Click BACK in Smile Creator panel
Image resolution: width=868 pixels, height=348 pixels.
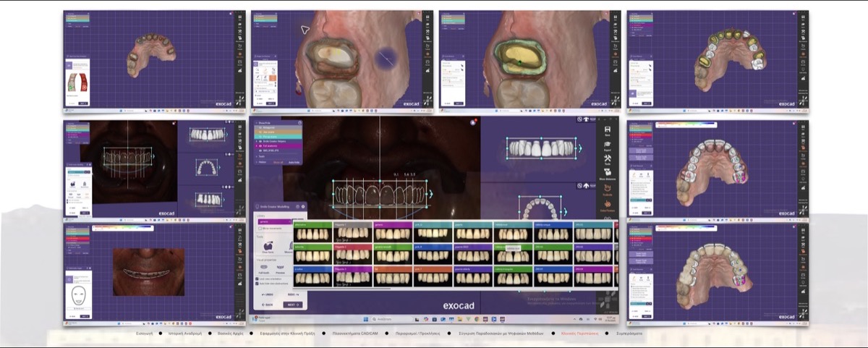(x=266, y=305)
